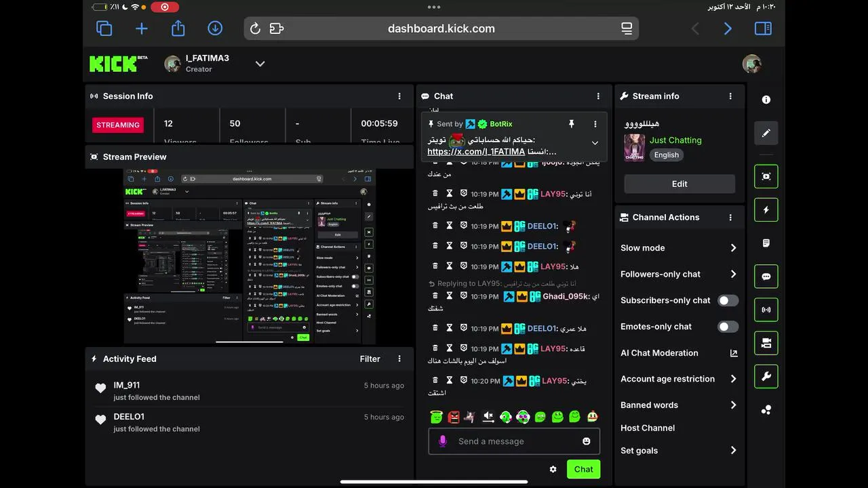Click the Ghadi_095k username in chat

pos(566,296)
